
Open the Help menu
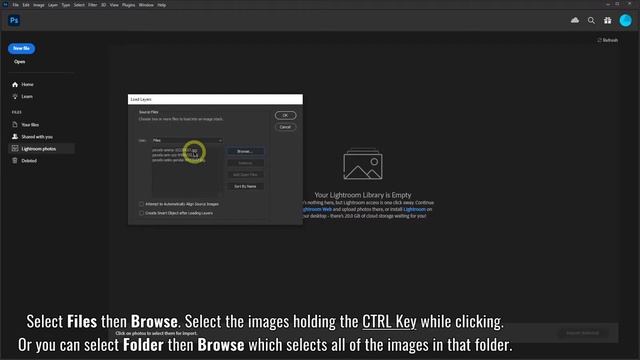click(162, 5)
